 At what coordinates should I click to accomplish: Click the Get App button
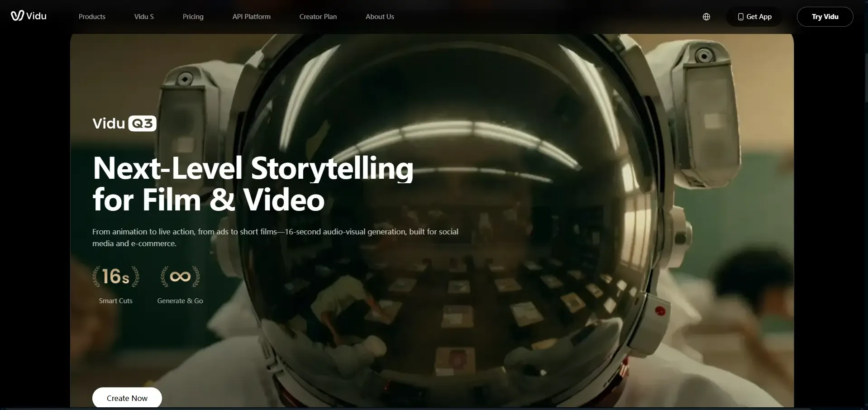(754, 17)
